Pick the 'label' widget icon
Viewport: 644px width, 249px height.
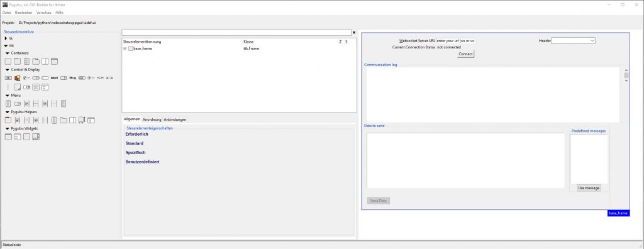pyautogui.click(x=54, y=78)
